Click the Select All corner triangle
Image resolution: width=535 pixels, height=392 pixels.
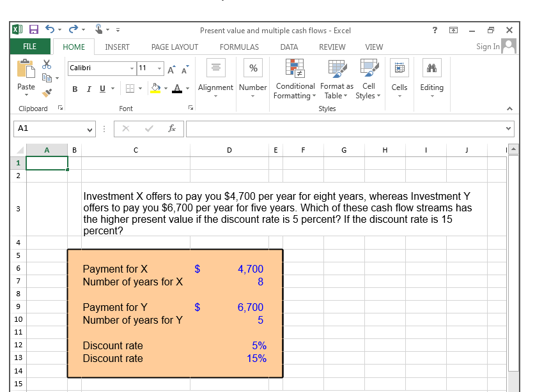click(20, 150)
